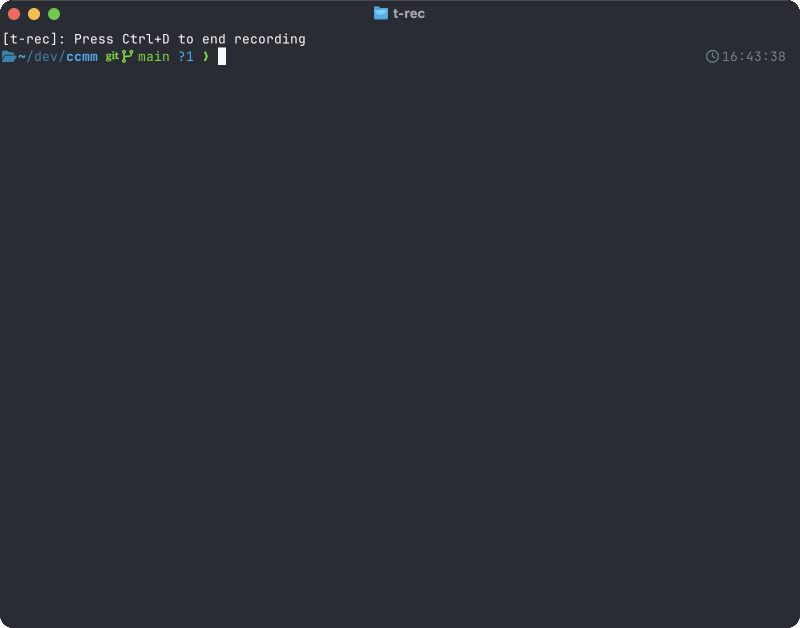Viewport: 800px width, 628px height.
Task: Click the folder icon in title bar
Action: (x=381, y=13)
